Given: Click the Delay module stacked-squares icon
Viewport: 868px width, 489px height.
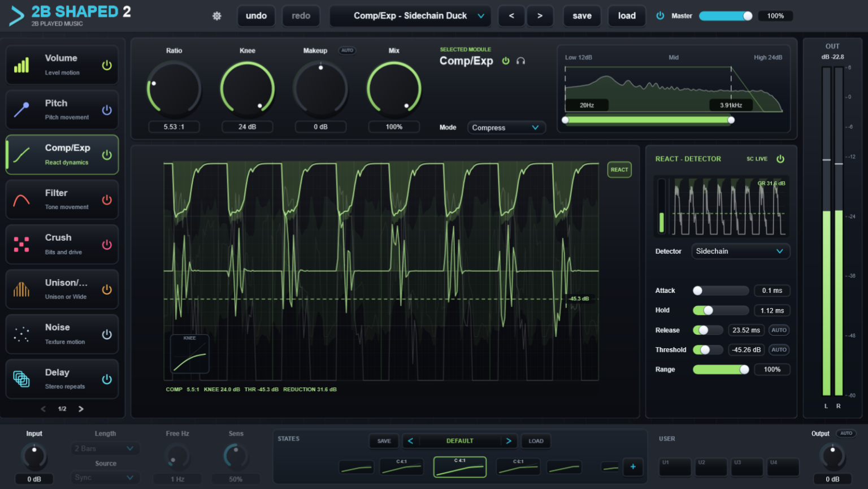Looking at the screenshot, I should coord(21,379).
